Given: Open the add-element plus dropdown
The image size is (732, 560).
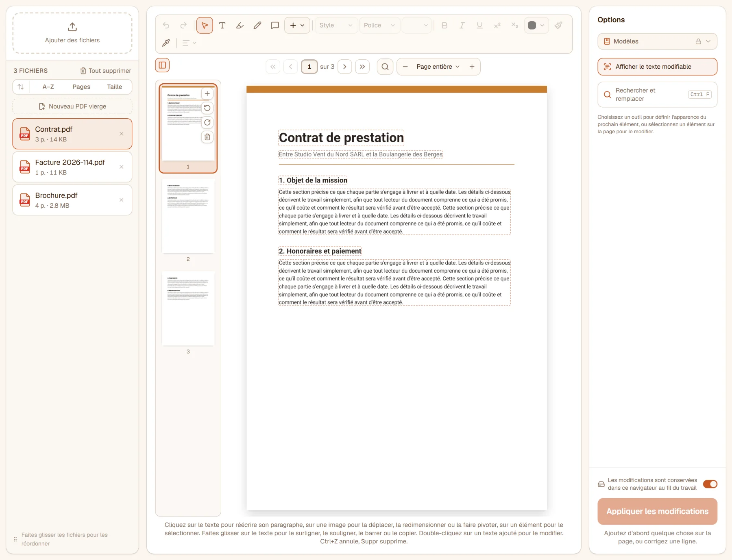Looking at the screenshot, I should [x=297, y=25].
